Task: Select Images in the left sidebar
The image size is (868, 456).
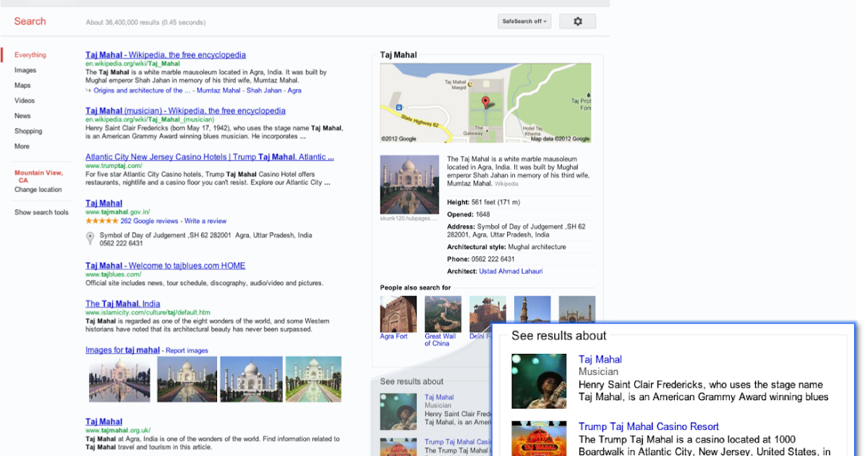Action: (25, 70)
